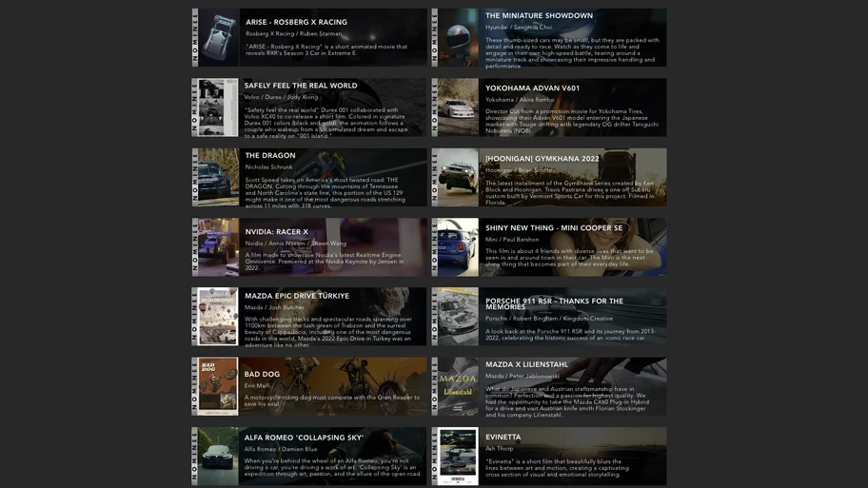Image resolution: width=868 pixels, height=488 pixels.
Task: Click the credit line Rosberg X Racing / Ruben Starman
Action: pyautogui.click(x=293, y=33)
